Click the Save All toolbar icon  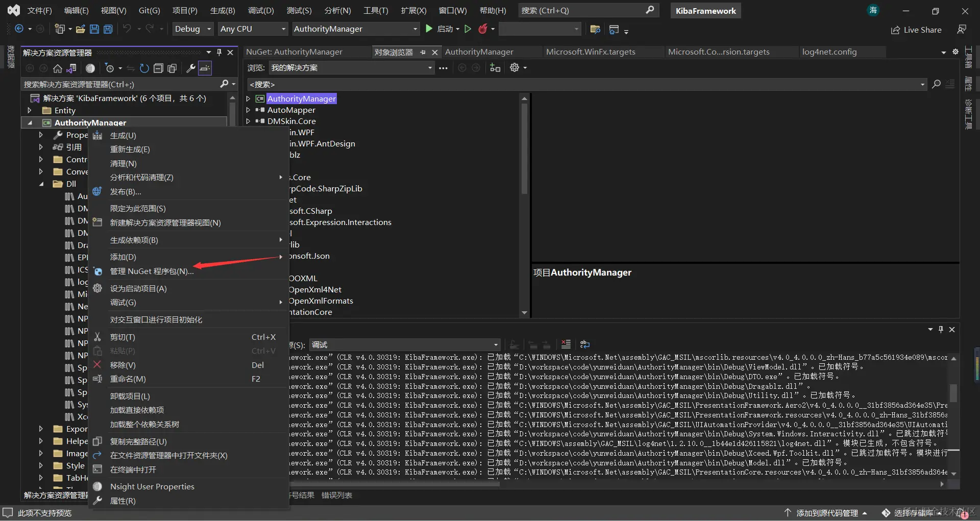pyautogui.click(x=108, y=29)
